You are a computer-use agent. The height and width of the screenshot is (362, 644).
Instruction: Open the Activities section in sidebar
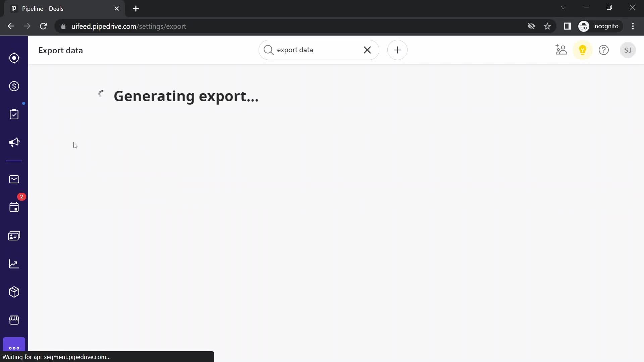click(14, 114)
